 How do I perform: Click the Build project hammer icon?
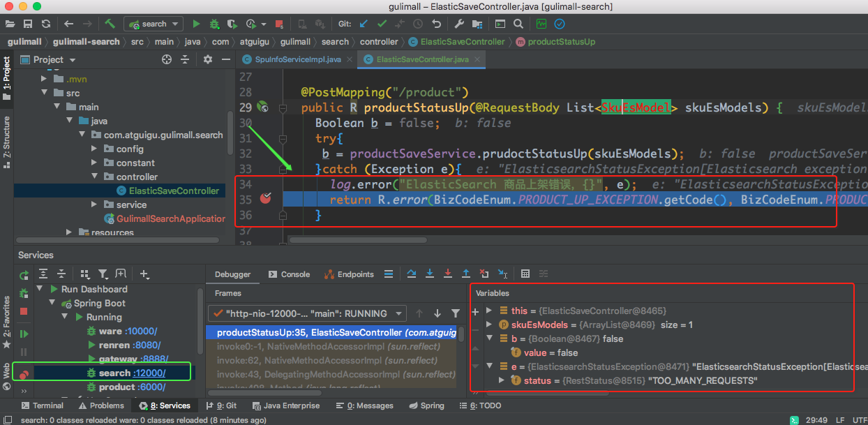[110, 24]
